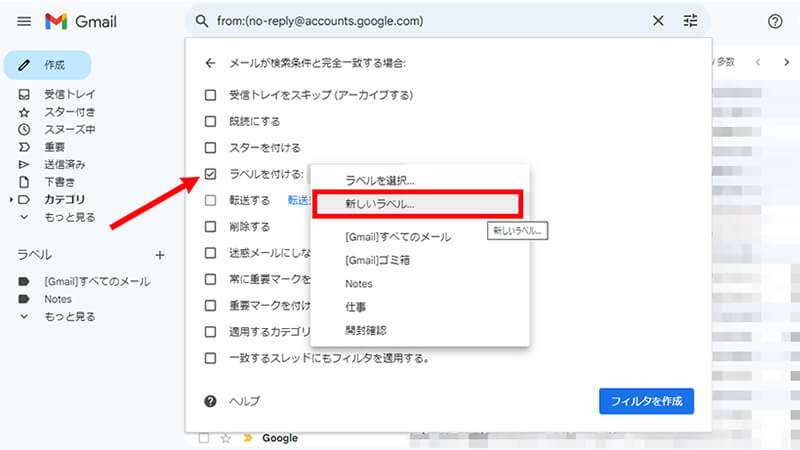Open the Help link in dialog
The height and width of the screenshot is (450, 800).
tap(245, 401)
